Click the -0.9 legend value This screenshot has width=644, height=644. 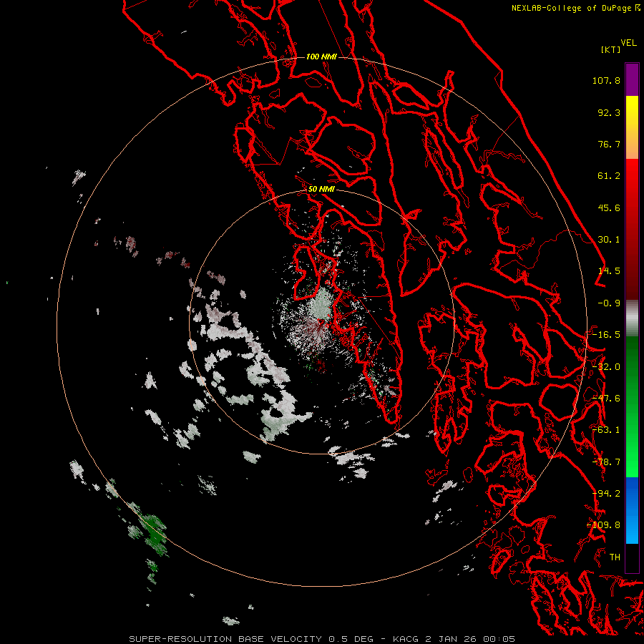click(x=609, y=303)
